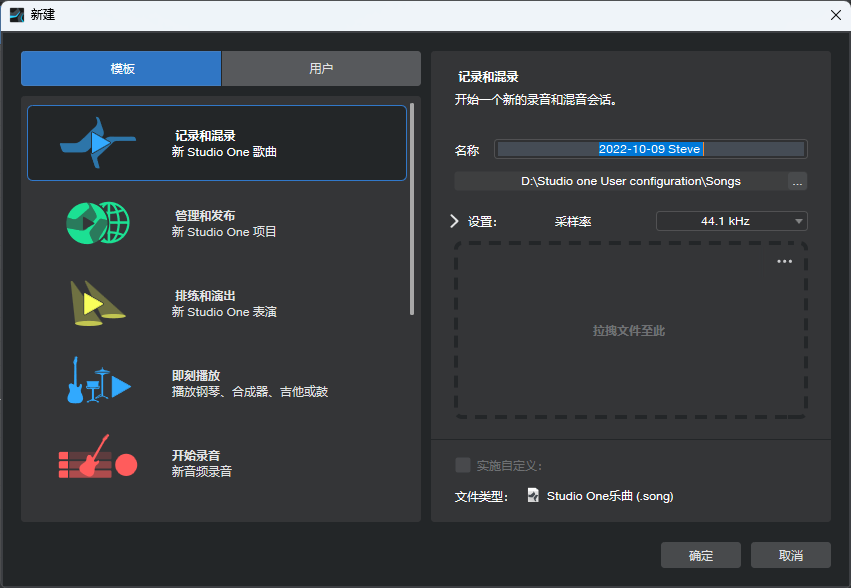Switch to the 模板 tab
Viewport: 851px width, 588px height.
pos(121,68)
